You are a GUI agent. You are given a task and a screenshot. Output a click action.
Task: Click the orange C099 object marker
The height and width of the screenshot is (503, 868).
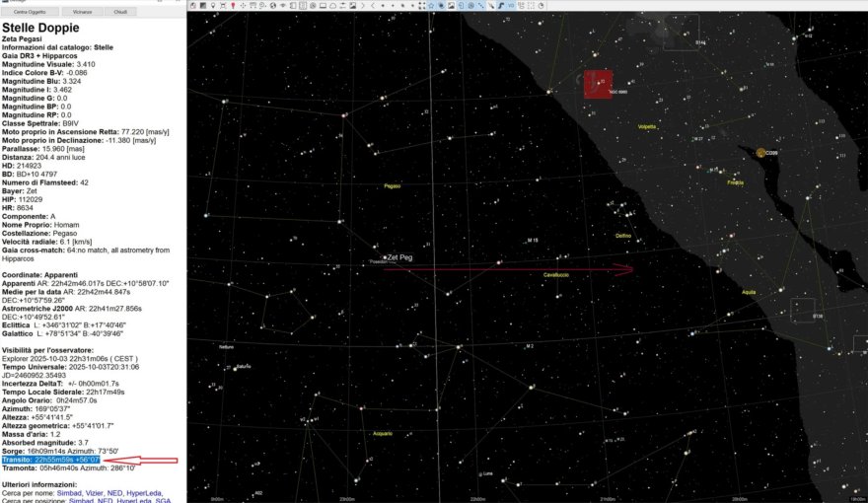(760, 153)
